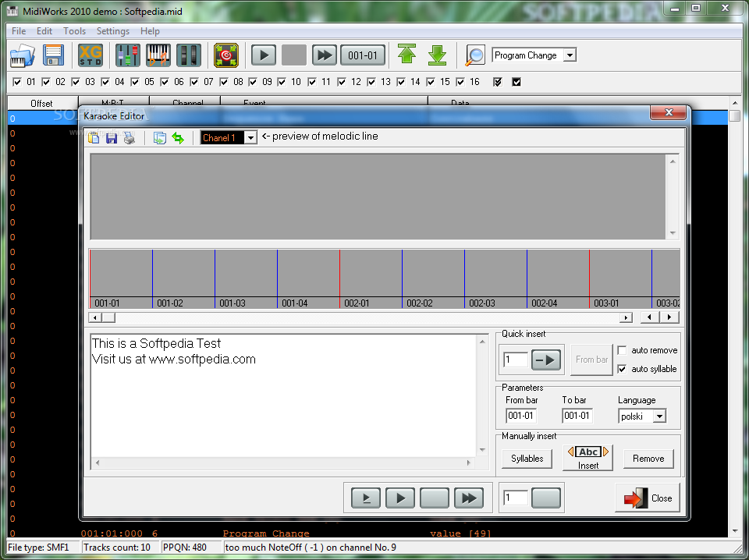This screenshot has width=749, height=560.
Task: Click down arrow of the preview pane scrollbar
Action: click(673, 233)
